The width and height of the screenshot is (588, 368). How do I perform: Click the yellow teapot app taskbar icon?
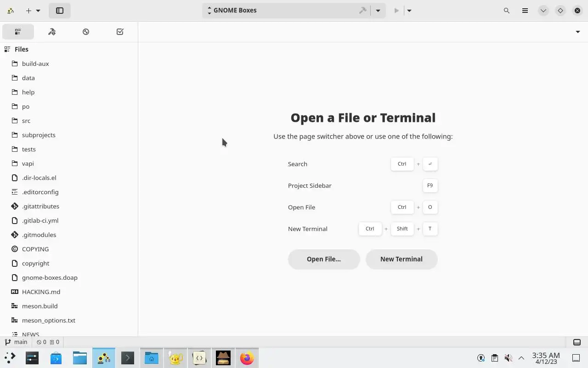click(175, 357)
